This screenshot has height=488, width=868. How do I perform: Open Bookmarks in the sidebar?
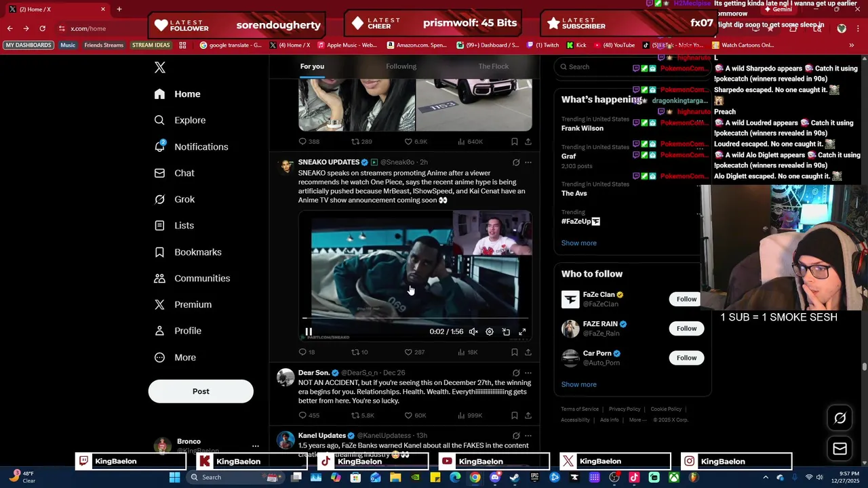[189, 252]
